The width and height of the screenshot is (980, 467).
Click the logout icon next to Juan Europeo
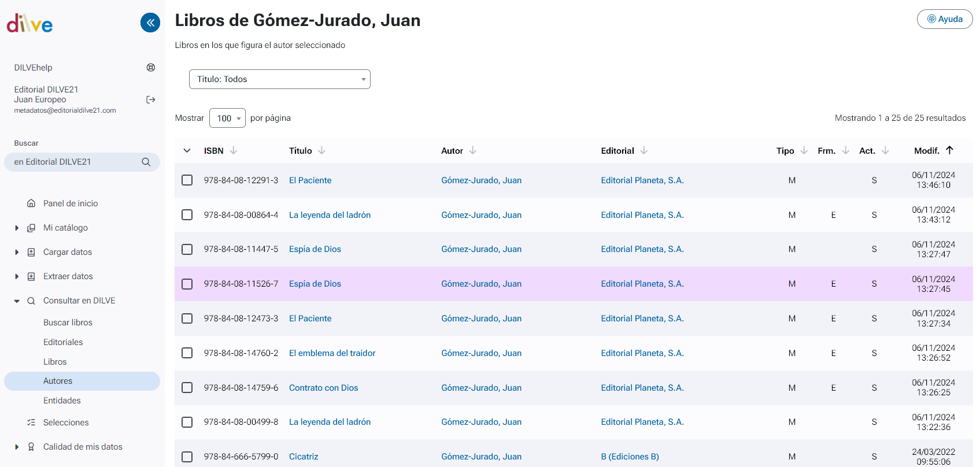(x=151, y=99)
